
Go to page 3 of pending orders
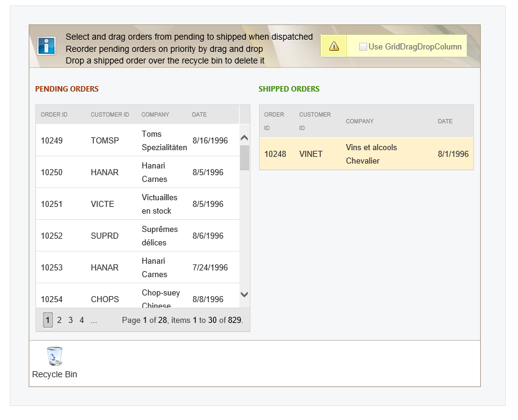[x=71, y=320]
